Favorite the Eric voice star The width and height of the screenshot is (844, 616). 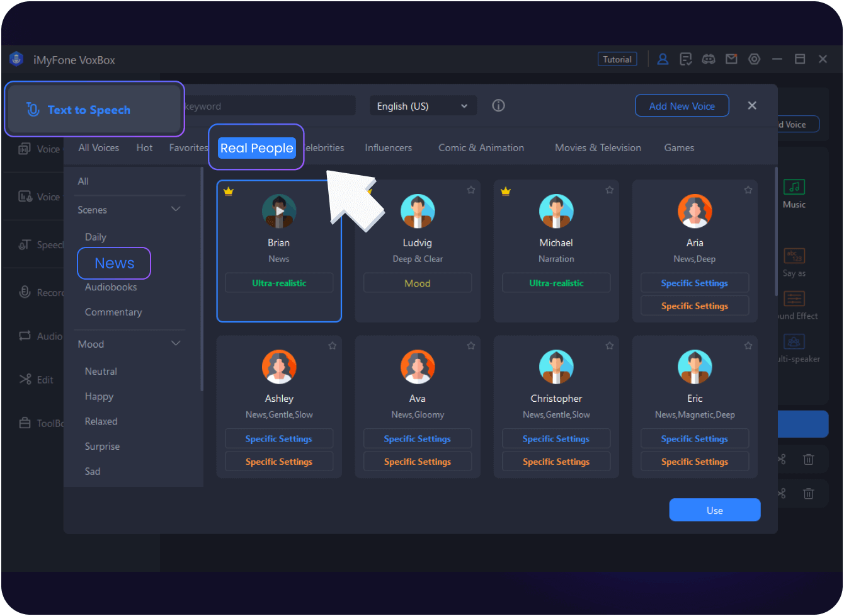coord(748,345)
